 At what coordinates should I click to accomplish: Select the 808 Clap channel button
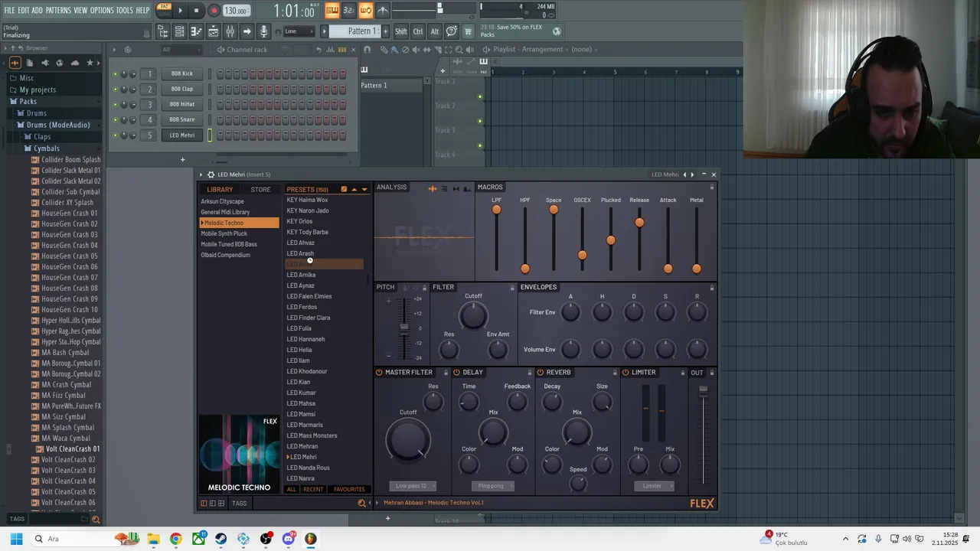click(x=182, y=89)
